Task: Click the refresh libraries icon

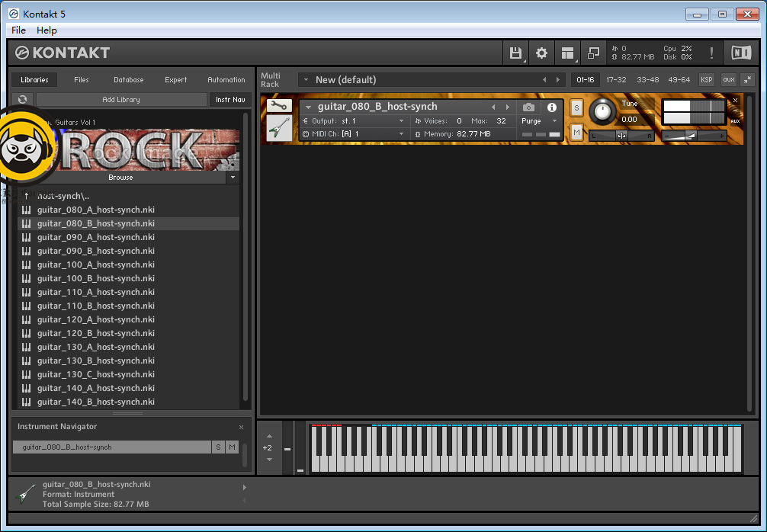Action: click(23, 99)
